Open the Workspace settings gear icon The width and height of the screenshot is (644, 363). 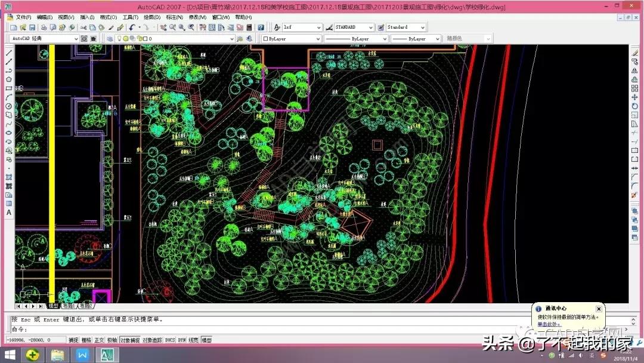pos(84,39)
